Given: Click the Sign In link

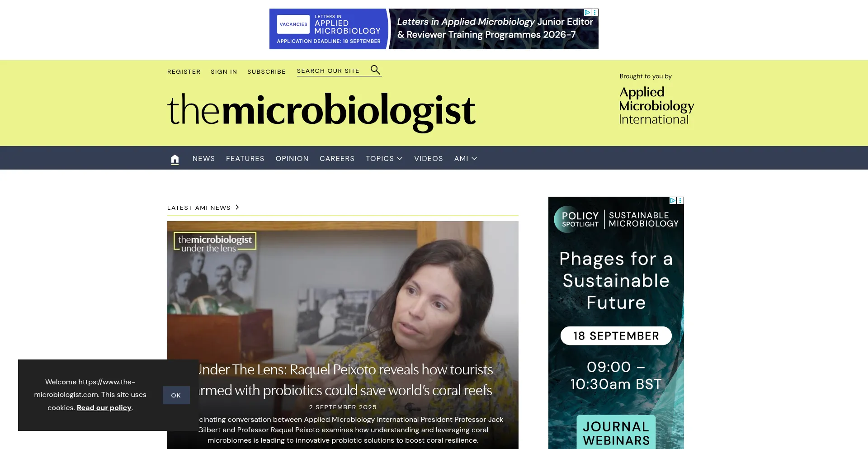Looking at the screenshot, I should tap(224, 71).
